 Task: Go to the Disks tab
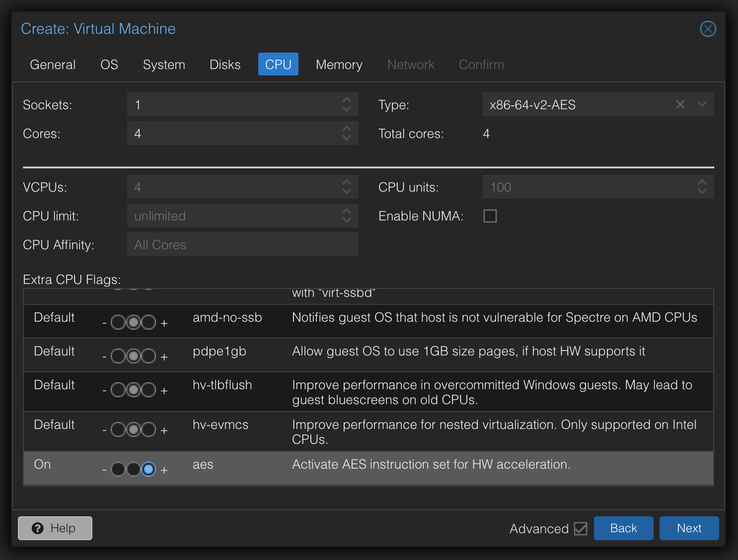pos(225,65)
